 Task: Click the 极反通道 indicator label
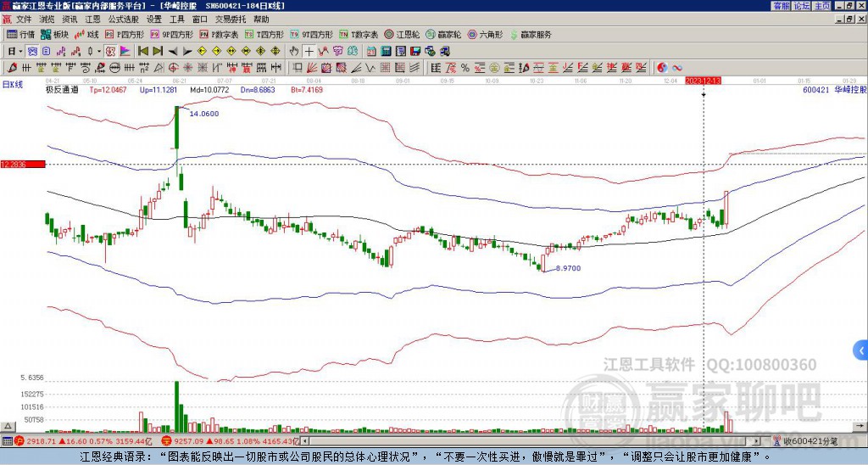(62, 89)
